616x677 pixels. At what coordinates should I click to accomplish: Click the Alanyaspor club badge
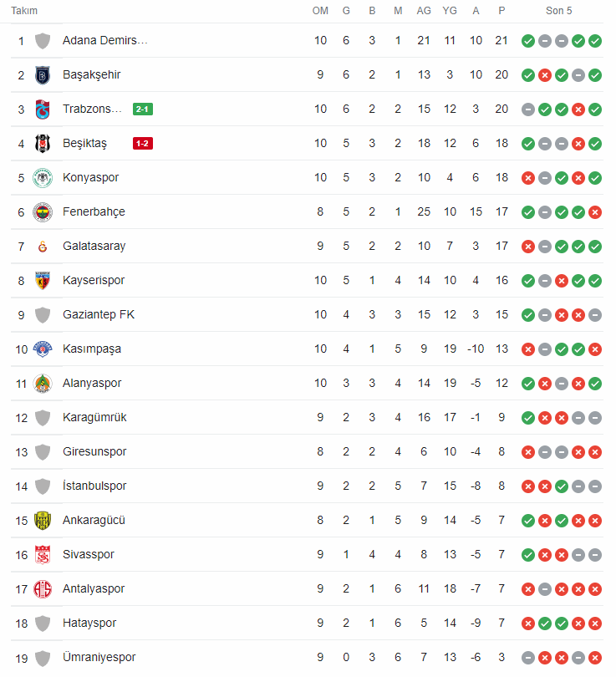(x=43, y=384)
